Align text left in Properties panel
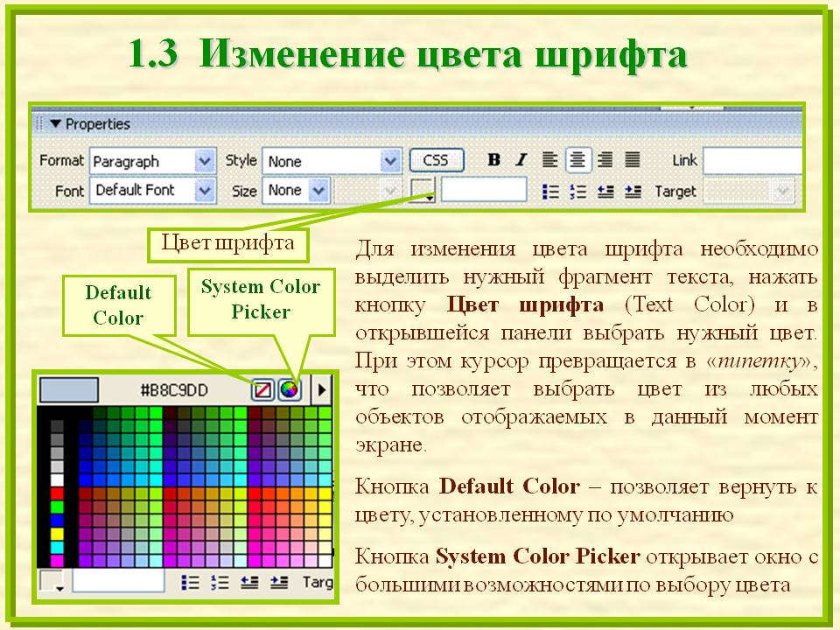Viewport: 840px width, 630px height. click(549, 159)
